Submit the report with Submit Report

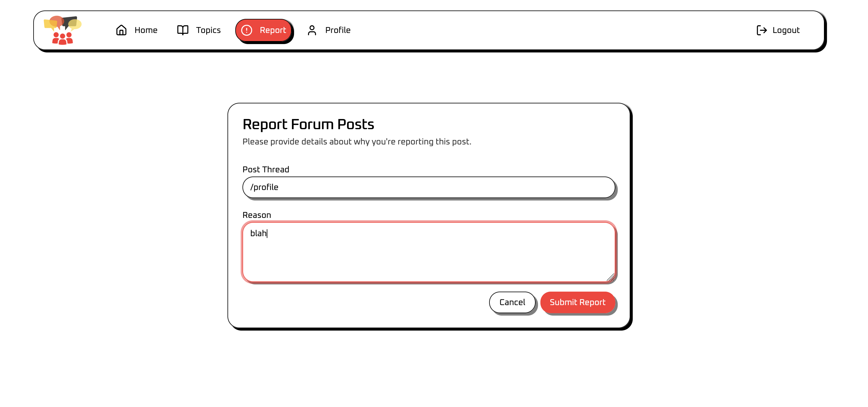pos(578,302)
